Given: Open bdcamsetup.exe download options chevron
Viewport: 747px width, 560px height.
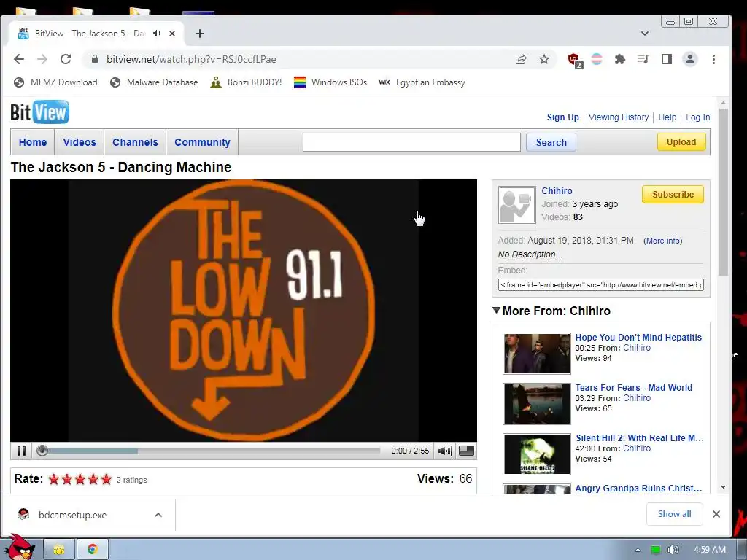Looking at the screenshot, I should point(158,515).
